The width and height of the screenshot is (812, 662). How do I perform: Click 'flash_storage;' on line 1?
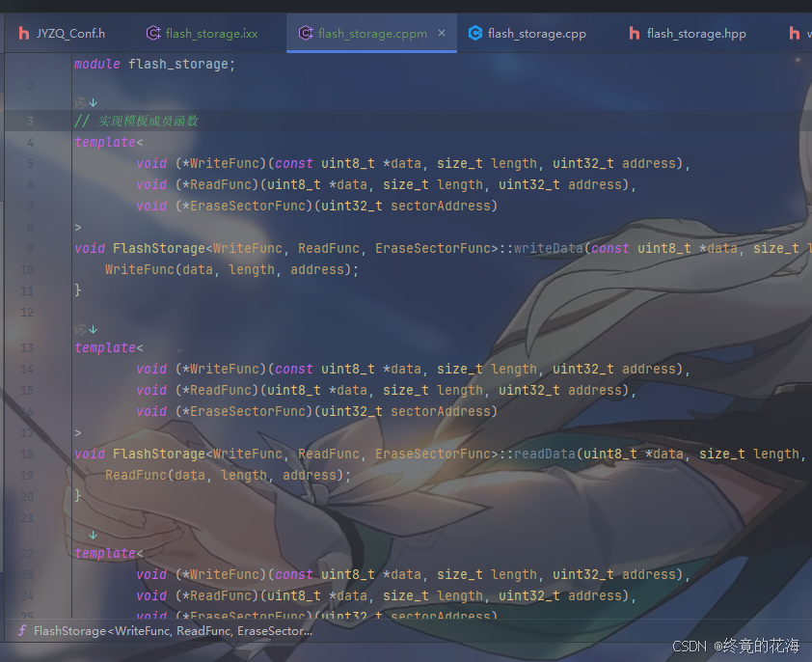181,65
